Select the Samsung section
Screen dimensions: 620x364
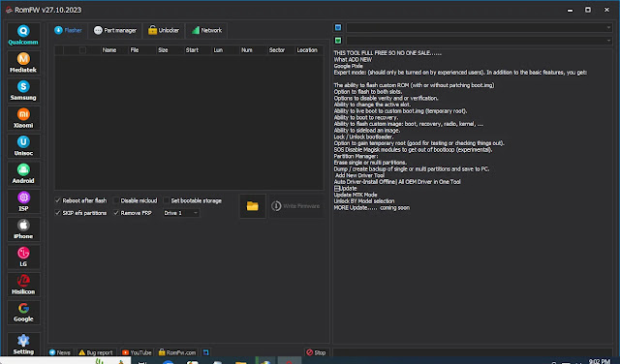[23, 90]
